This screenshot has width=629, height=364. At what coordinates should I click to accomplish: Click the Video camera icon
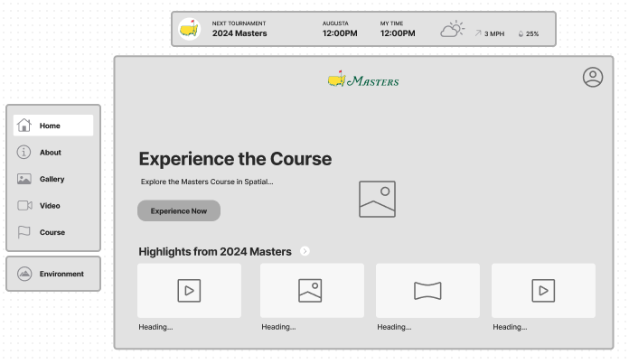24,206
